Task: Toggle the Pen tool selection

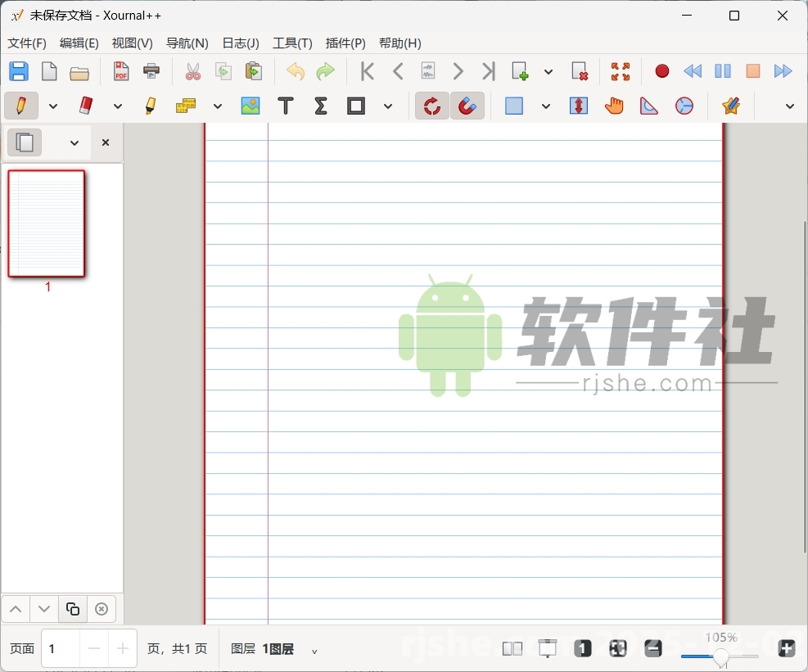Action: 21,106
